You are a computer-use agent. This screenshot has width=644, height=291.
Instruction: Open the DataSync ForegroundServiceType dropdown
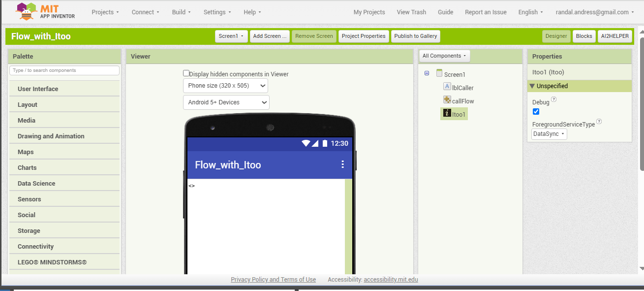tap(549, 134)
